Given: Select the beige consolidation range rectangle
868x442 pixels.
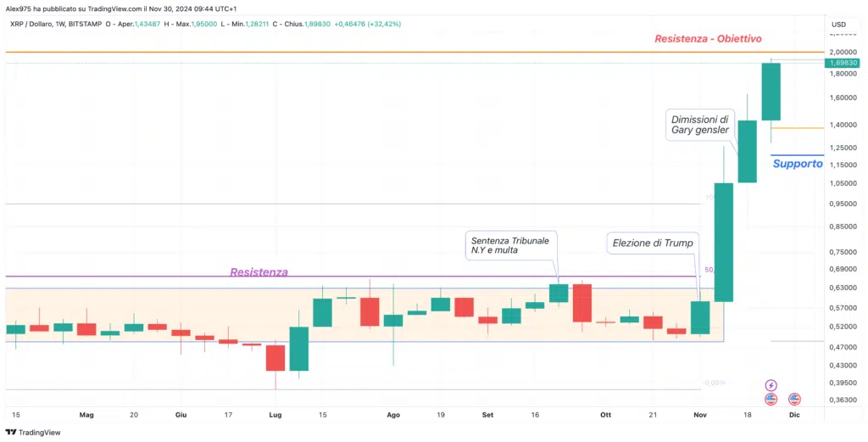Looking at the screenshot, I should pyautogui.click(x=364, y=315).
